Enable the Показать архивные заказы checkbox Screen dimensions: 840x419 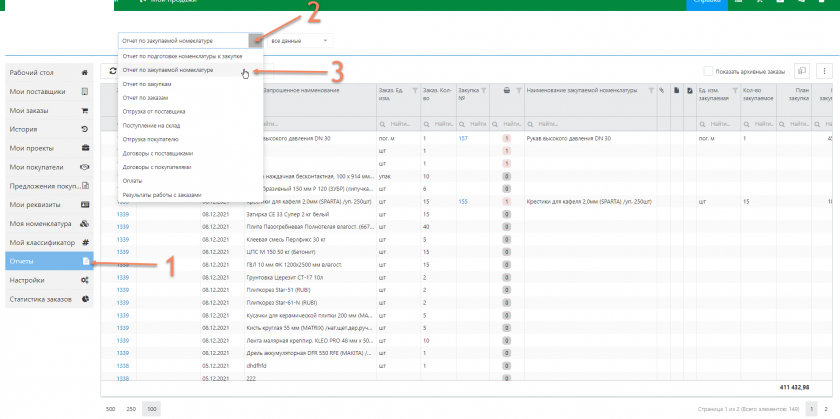[708, 71]
